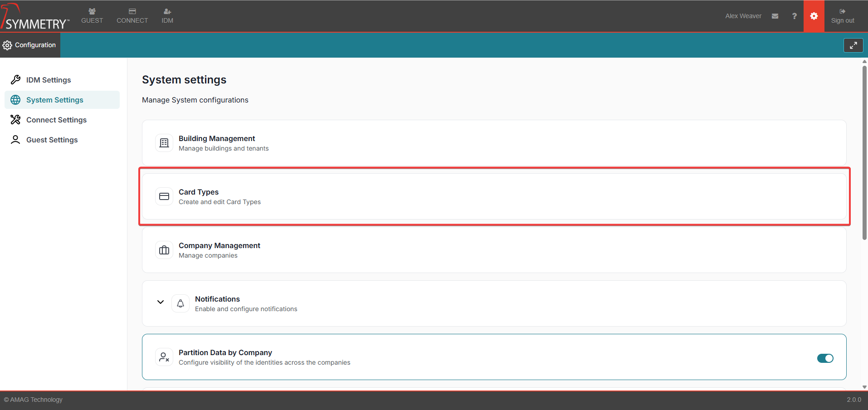Open the help question mark icon
Screen dimensions: 868x410
(x=794, y=16)
